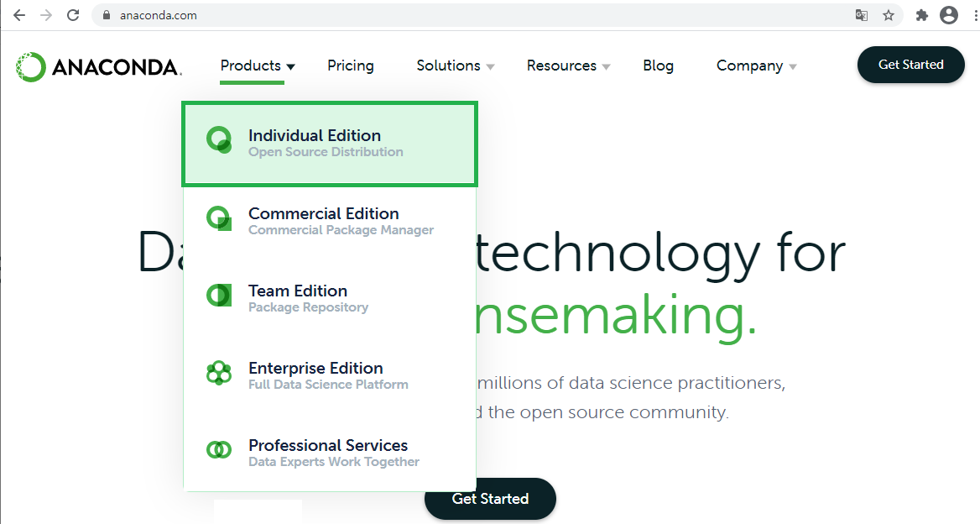Click the translate page icon
The height and width of the screenshot is (524, 980).
coord(861,15)
